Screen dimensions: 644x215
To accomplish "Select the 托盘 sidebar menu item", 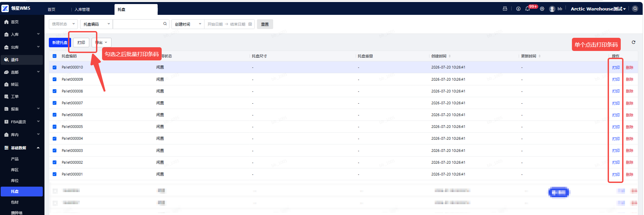I will [x=22, y=191].
